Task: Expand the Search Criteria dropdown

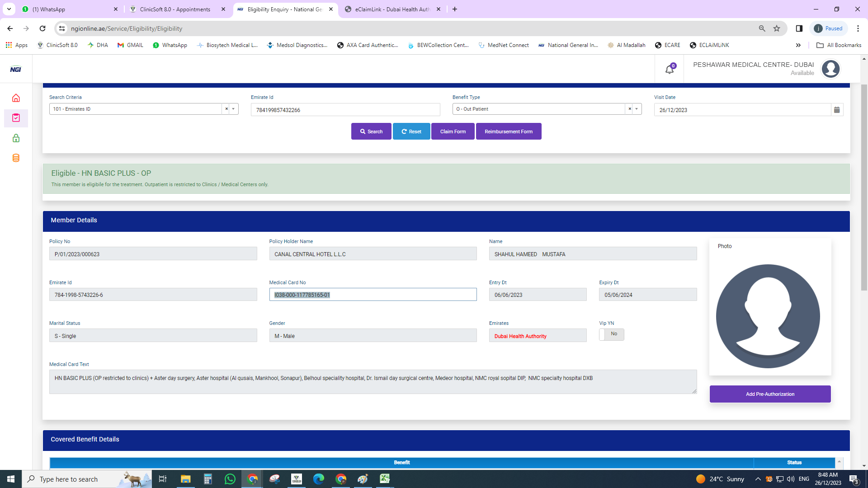Action: [x=233, y=109]
